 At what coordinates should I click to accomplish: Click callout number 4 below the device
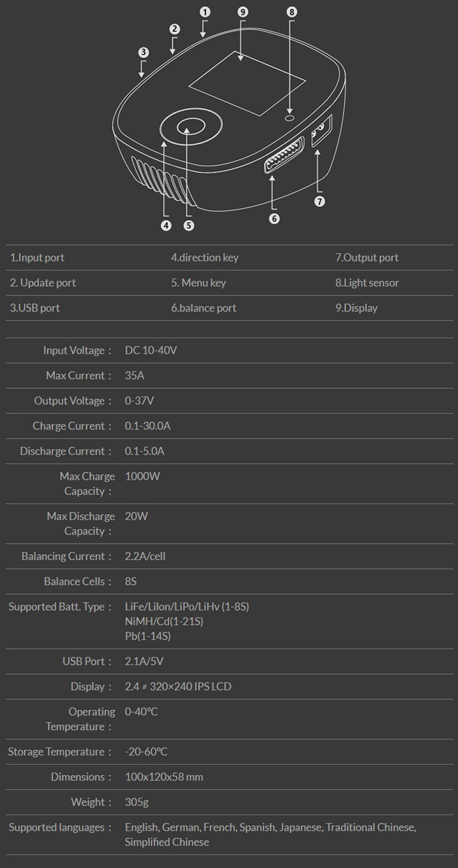click(x=166, y=226)
